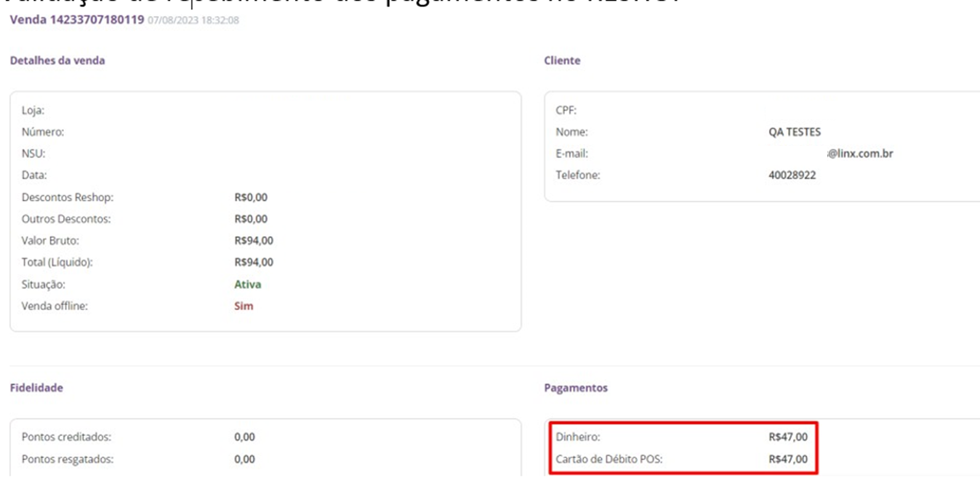
Task: Click the phone number 40028922
Action: tap(792, 175)
